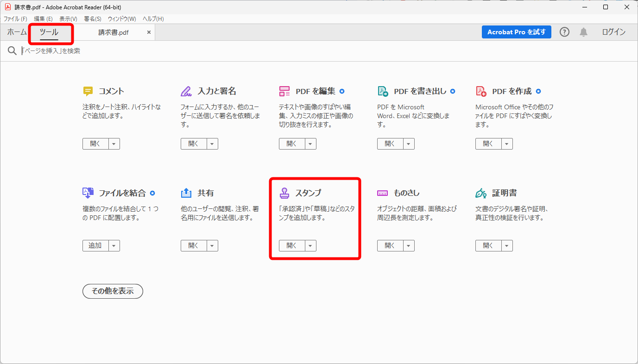This screenshot has width=638, height=364.
Task: Open the 署名(S) menu
Action: point(93,19)
